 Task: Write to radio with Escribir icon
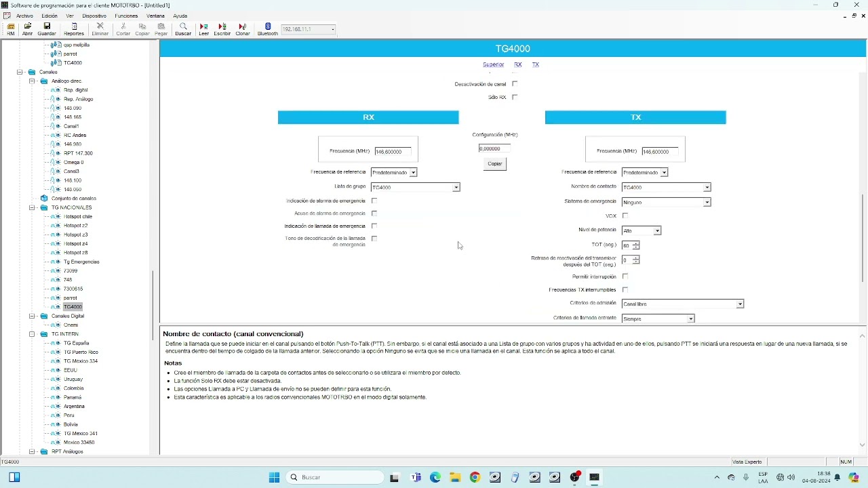coord(222,29)
